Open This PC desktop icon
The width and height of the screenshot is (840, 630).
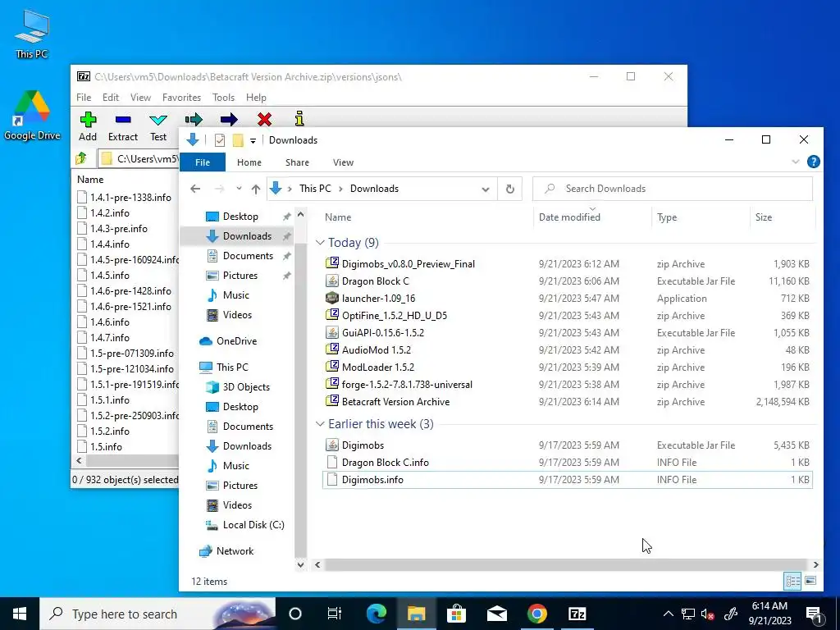coord(32,34)
